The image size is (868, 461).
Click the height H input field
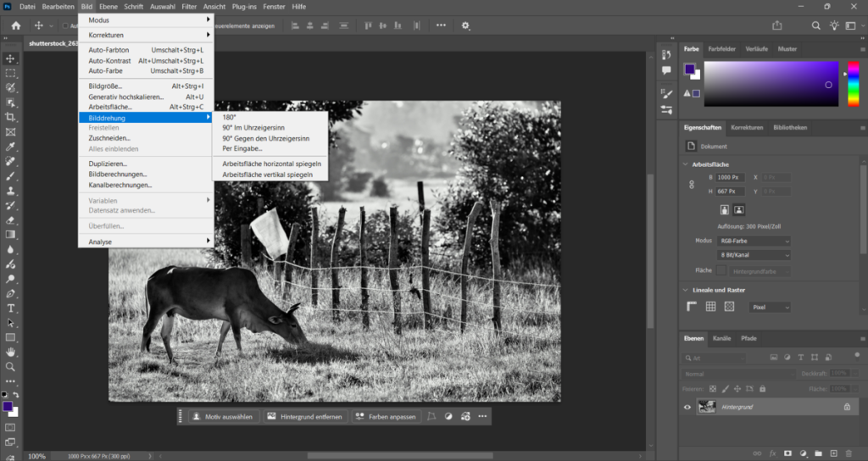click(730, 192)
